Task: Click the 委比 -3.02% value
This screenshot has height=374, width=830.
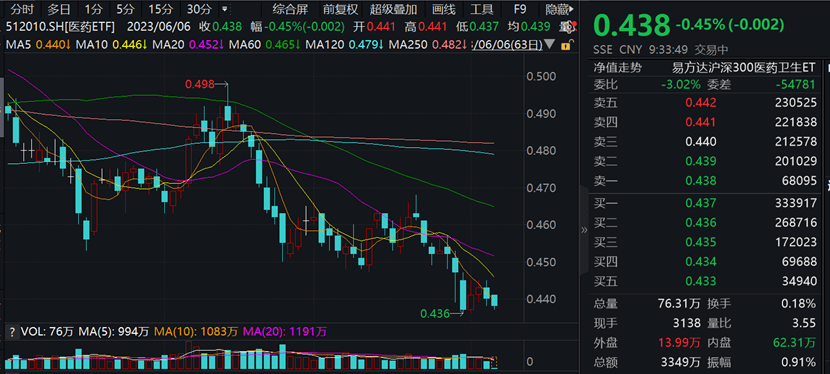Action: pyautogui.click(x=681, y=85)
